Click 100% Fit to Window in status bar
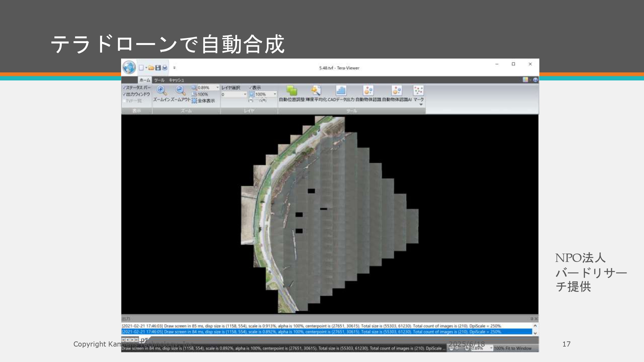 point(512,348)
